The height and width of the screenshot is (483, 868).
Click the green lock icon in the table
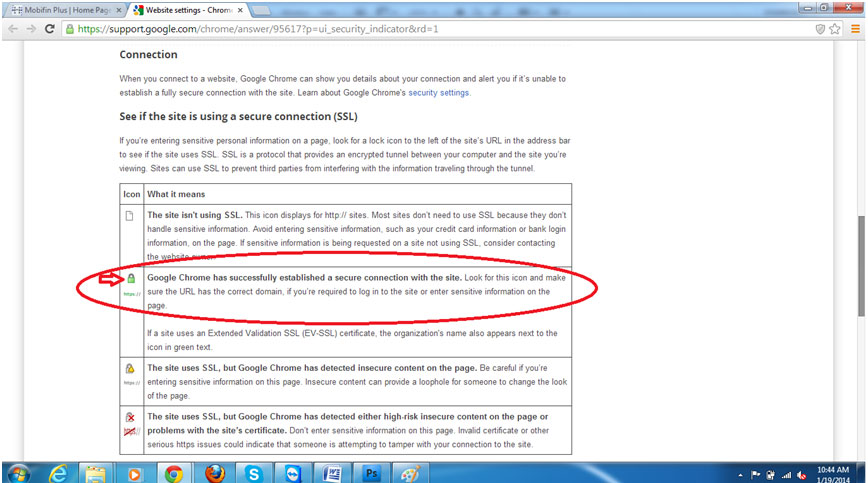(x=131, y=278)
